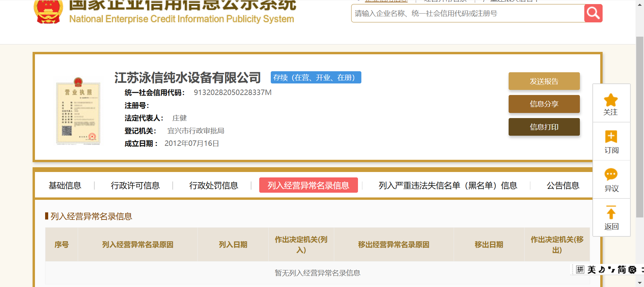Switch the 简 simplified Chinese icon in IME bar
This screenshot has width=644, height=287.
coord(622,270)
